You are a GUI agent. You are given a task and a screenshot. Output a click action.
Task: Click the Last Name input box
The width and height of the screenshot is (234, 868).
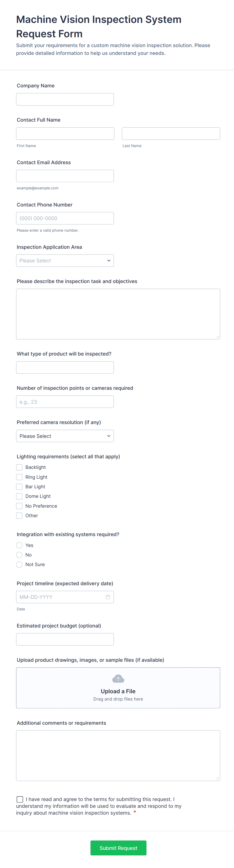(x=171, y=133)
